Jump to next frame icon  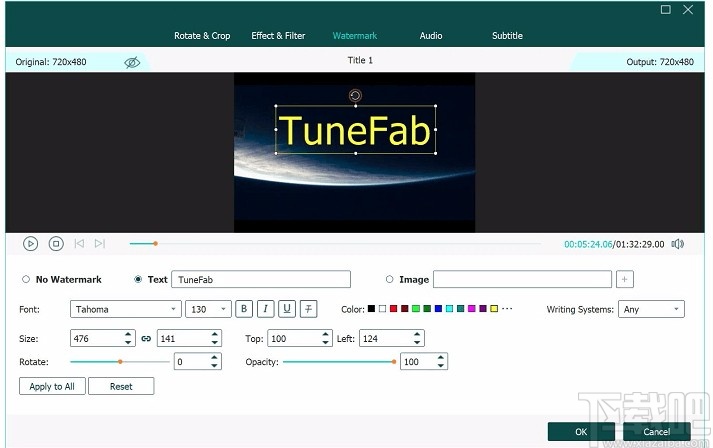tap(100, 243)
